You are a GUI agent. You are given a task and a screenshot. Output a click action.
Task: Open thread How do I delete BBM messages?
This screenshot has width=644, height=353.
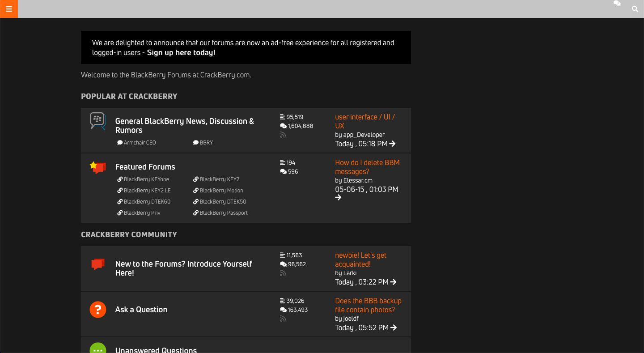[367, 167]
